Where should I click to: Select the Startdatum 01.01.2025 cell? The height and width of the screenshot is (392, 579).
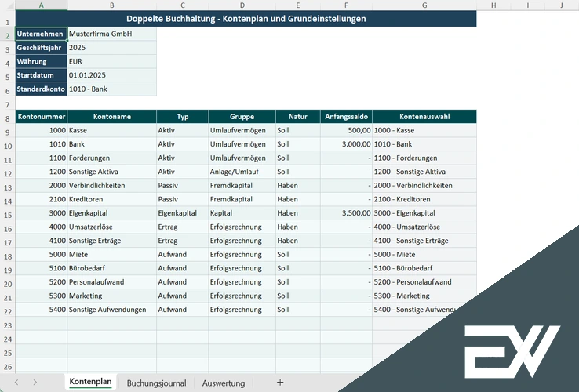[112, 75]
